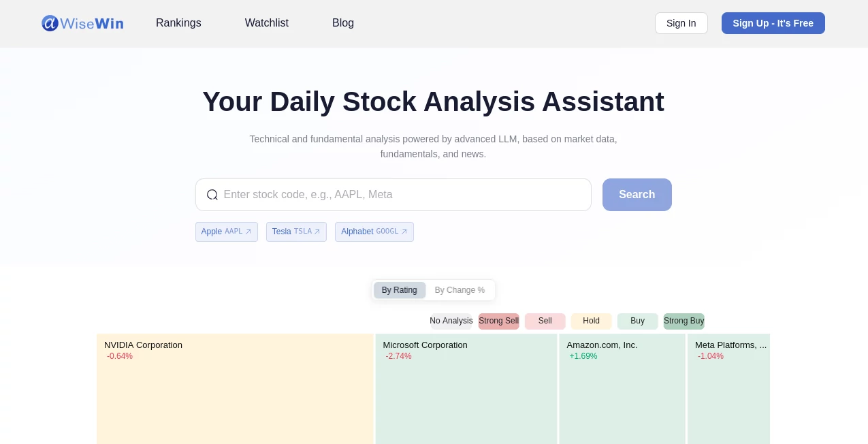Viewport: 868px width, 444px height.
Task: Go to the Watchlist
Action: pyautogui.click(x=266, y=23)
